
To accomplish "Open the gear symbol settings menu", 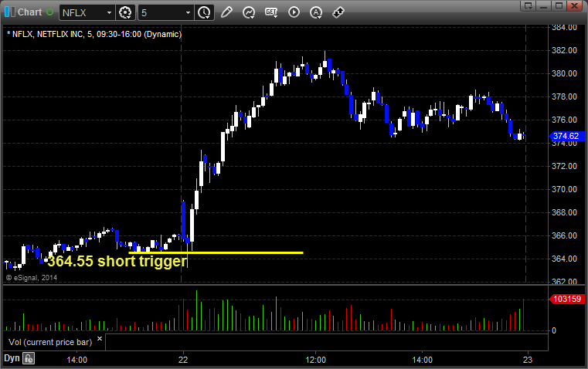I will click(x=125, y=12).
